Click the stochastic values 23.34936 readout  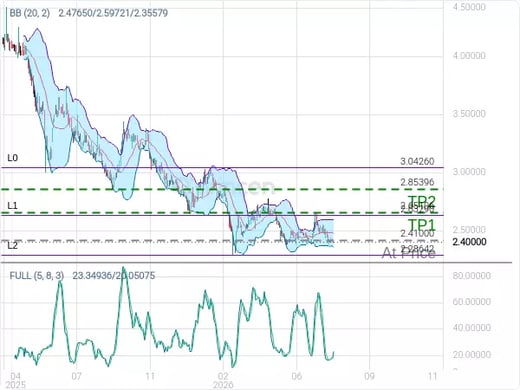(x=92, y=276)
